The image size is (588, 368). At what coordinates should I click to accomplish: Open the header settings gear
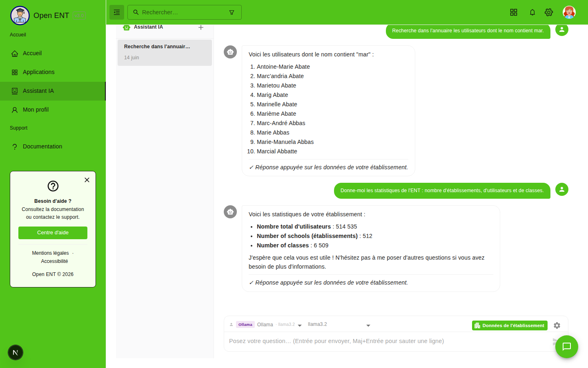tap(549, 12)
